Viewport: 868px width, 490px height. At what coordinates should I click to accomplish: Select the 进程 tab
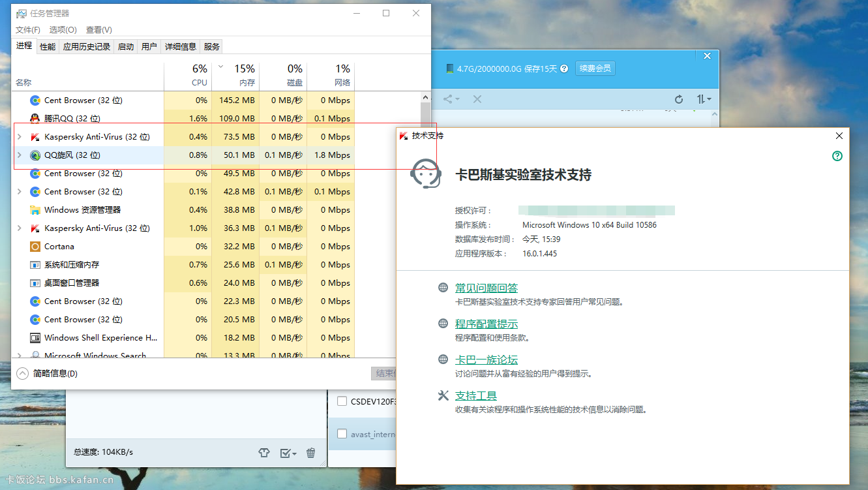coord(24,46)
